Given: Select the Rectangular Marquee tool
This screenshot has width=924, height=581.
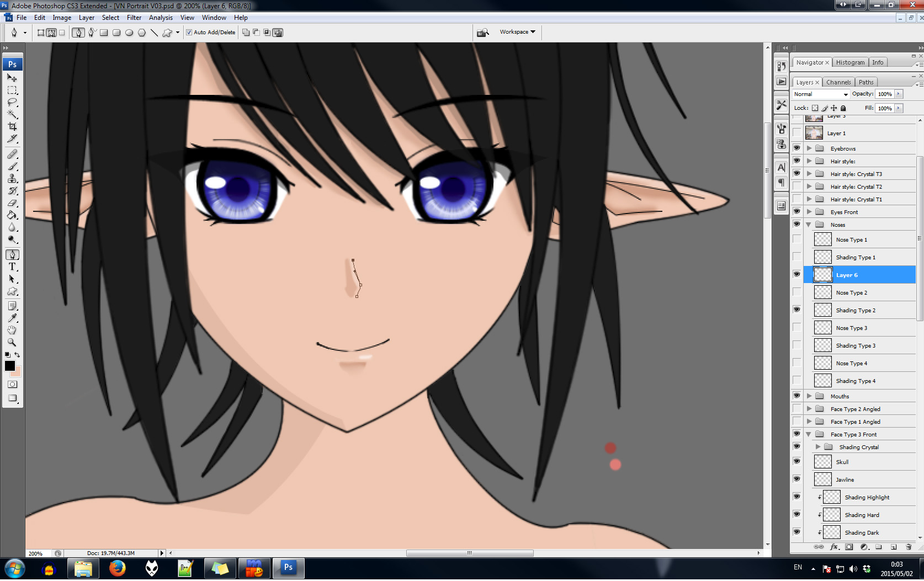Looking at the screenshot, I should point(12,90).
